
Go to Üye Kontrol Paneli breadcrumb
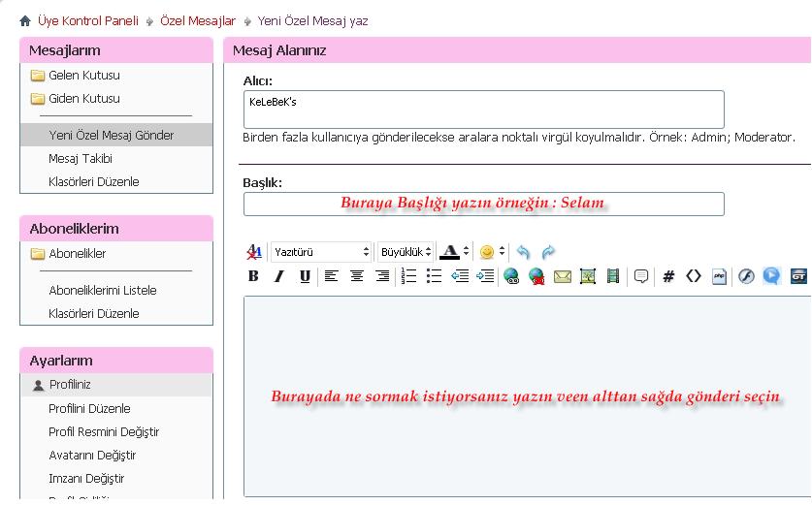point(87,20)
